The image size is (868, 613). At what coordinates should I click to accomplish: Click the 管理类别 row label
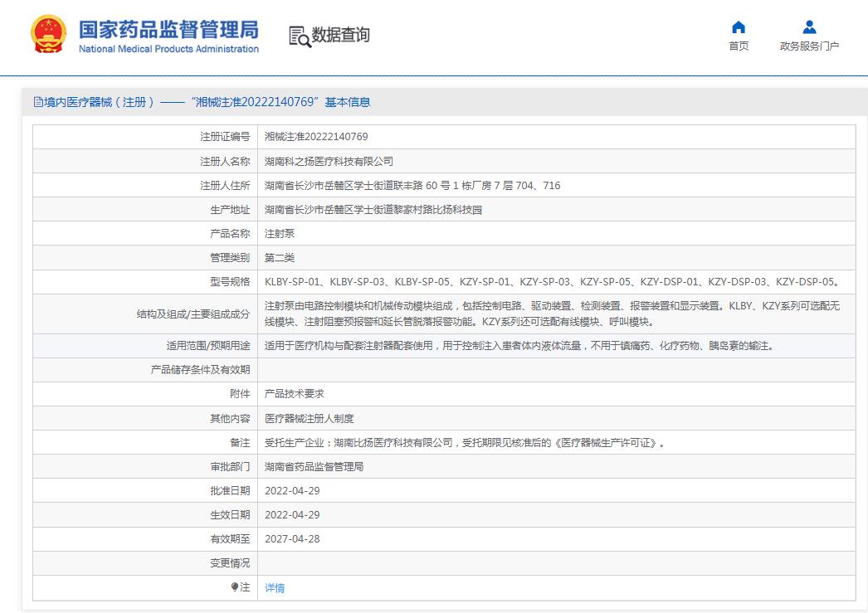pyautogui.click(x=230, y=258)
